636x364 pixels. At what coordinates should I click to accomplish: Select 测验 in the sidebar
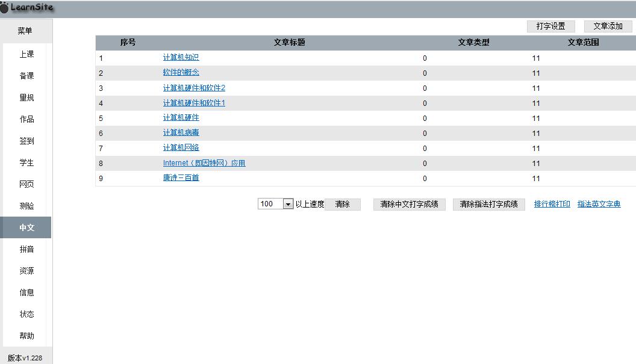[x=26, y=206]
